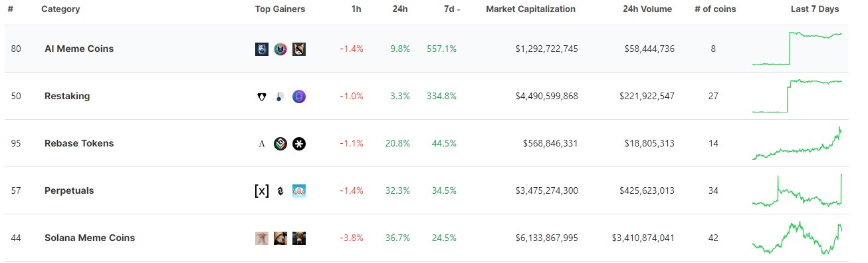
Task: View Rebase Tokens 7-day sparkline chart
Action: (x=798, y=143)
